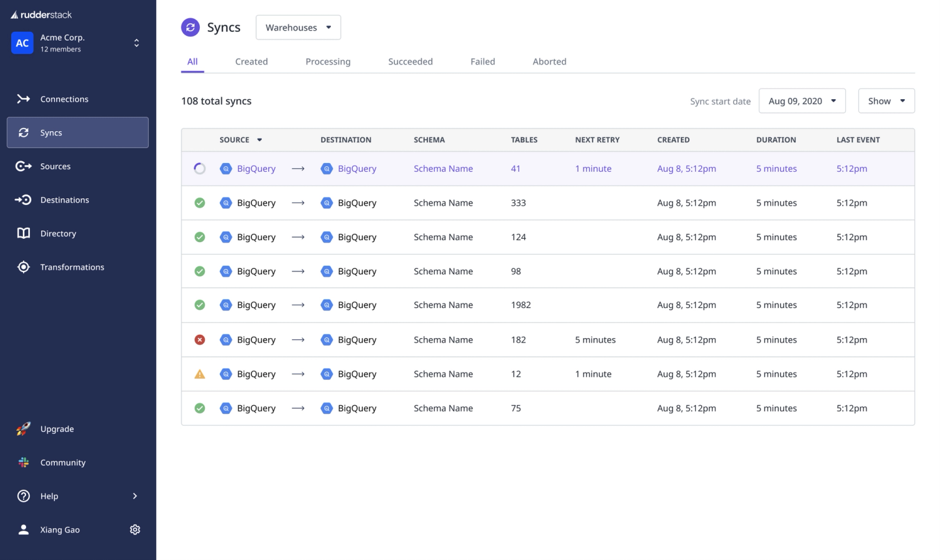The image size is (940, 560).
Task: Open Transformations icon in sidebar
Action: [23, 267]
